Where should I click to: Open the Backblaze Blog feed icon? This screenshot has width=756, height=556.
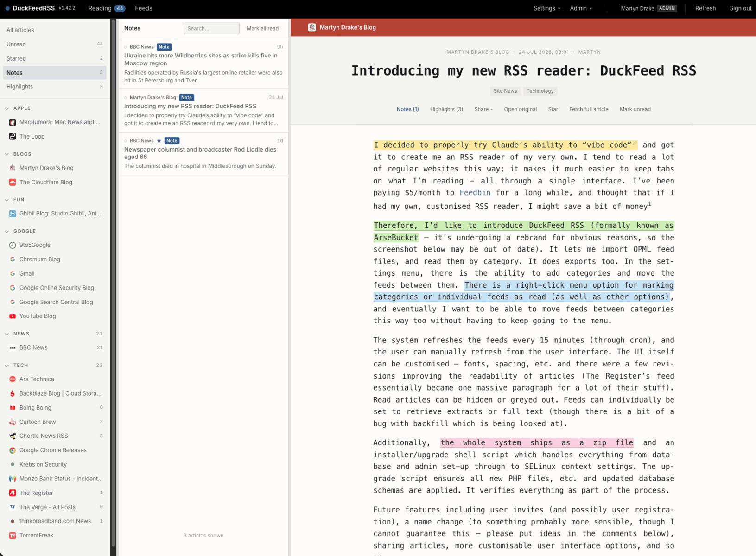[x=13, y=393]
